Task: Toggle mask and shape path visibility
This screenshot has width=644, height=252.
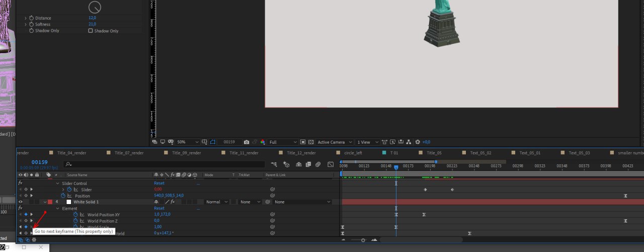Action: point(213,142)
